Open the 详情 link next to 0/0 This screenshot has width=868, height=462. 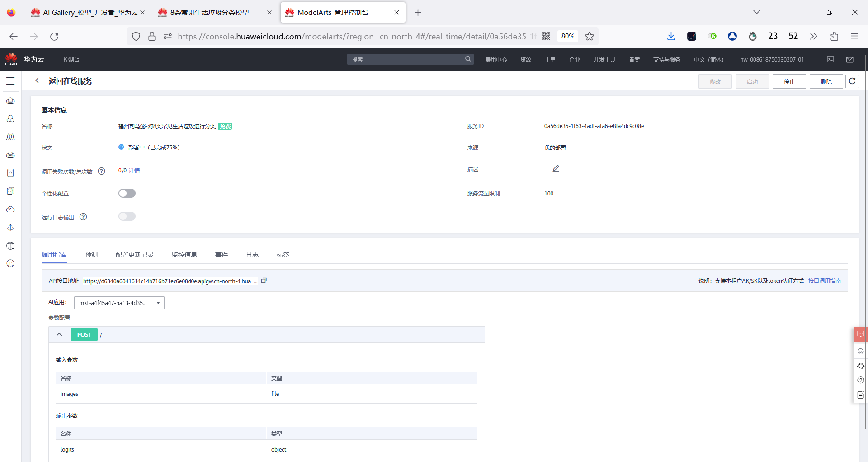134,171
